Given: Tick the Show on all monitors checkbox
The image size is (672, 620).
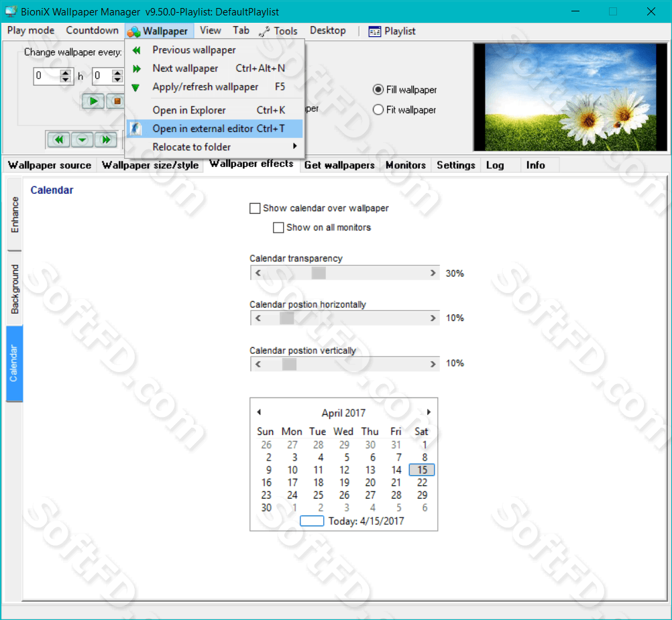Looking at the screenshot, I should click(x=278, y=227).
